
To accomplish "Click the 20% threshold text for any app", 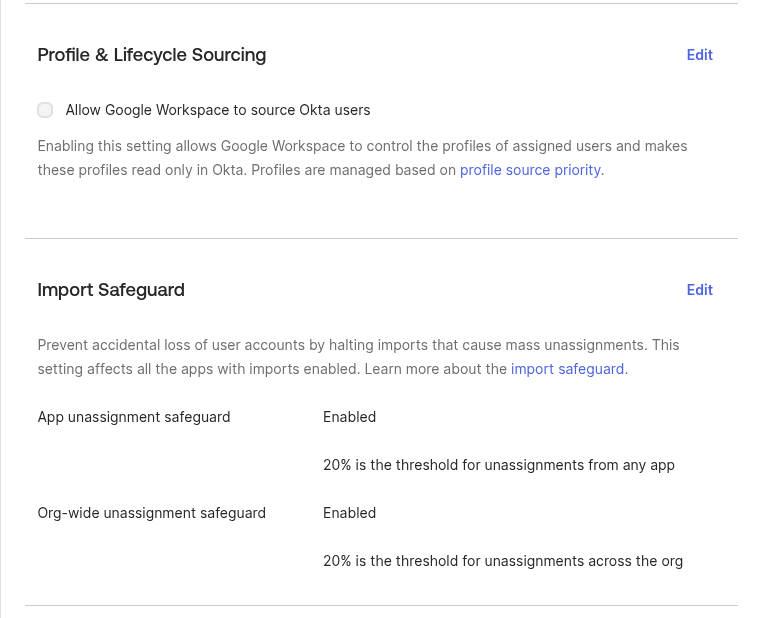I will (498, 465).
